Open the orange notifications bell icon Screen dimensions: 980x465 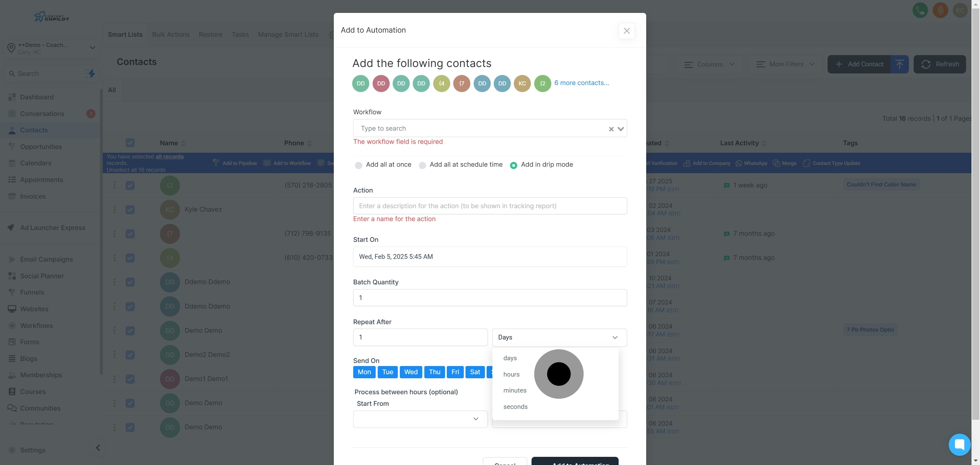point(940,10)
